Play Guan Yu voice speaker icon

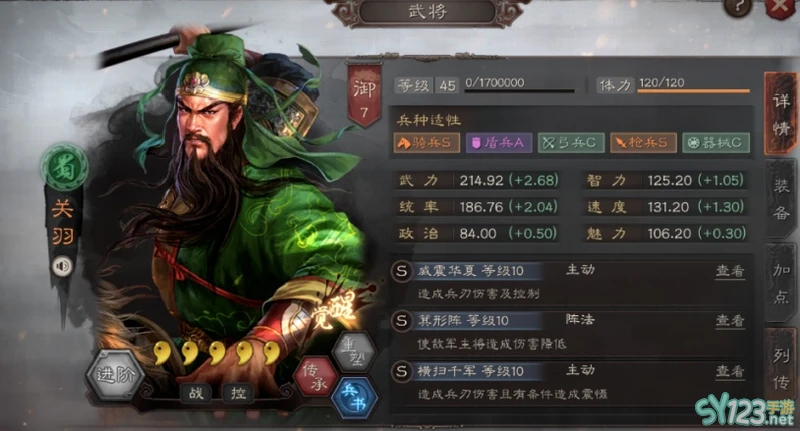pyautogui.click(x=63, y=266)
